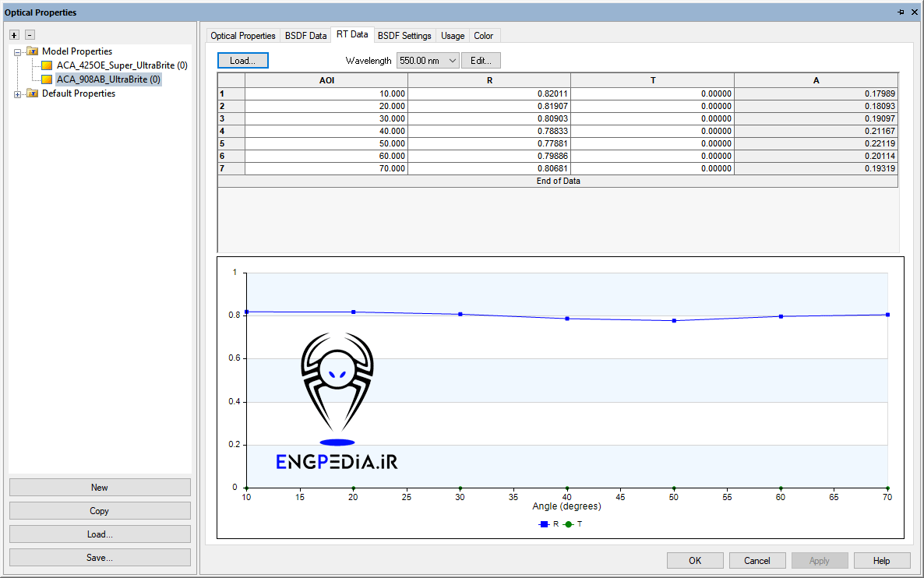The width and height of the screenshot is (924, 578).
Task: Click the Save... button
Action: (100, 558)
